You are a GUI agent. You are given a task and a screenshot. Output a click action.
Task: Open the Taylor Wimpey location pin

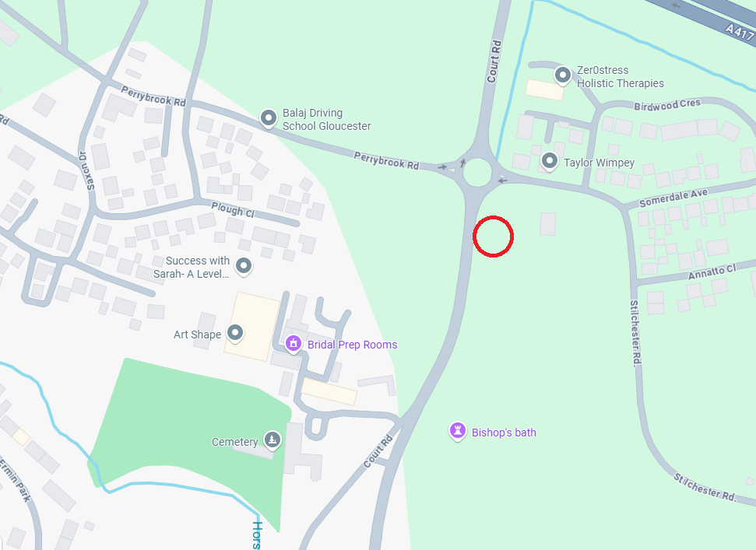click(x=549, y=161)
